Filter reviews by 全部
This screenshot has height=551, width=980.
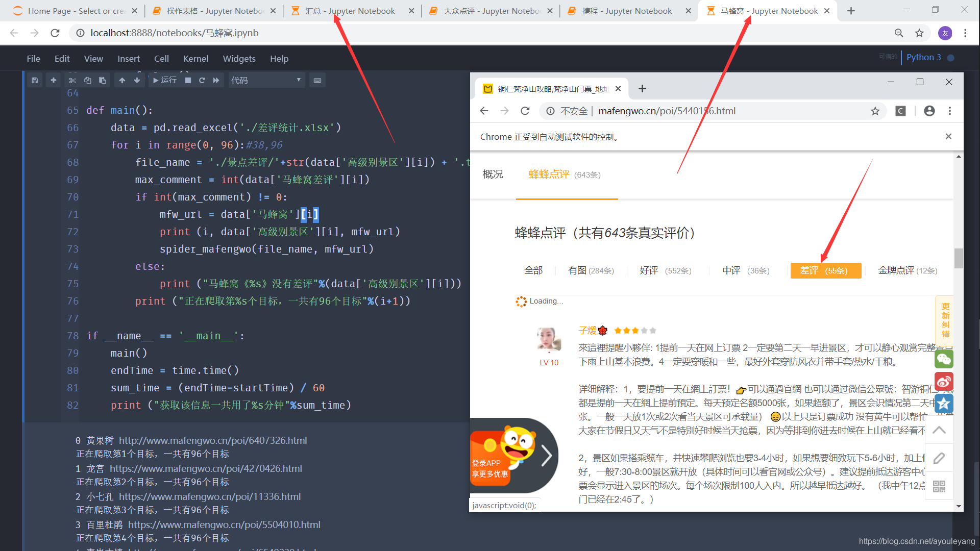533,270
